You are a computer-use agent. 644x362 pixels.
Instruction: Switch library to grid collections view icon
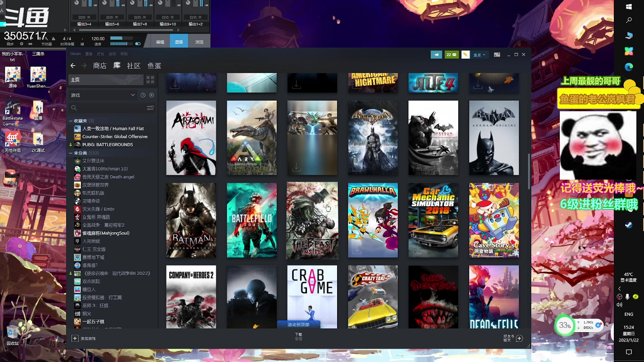pyautogui.click(x=150, y=80)
